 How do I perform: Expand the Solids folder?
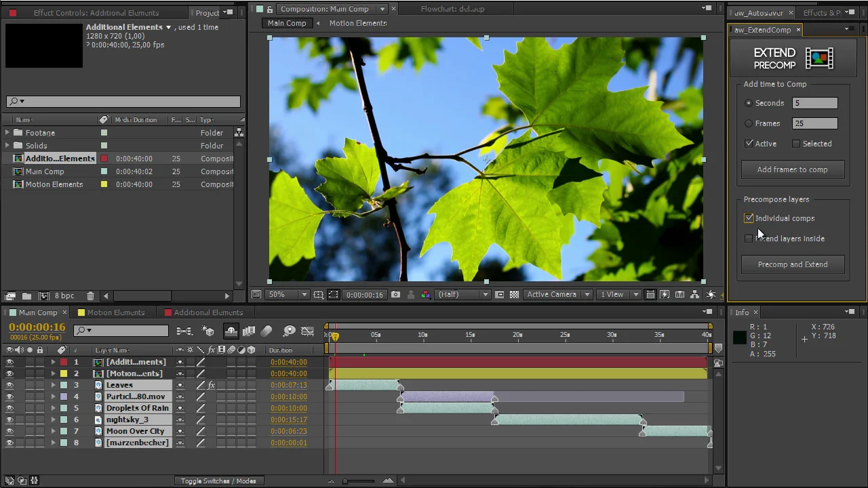coord(7,146)
